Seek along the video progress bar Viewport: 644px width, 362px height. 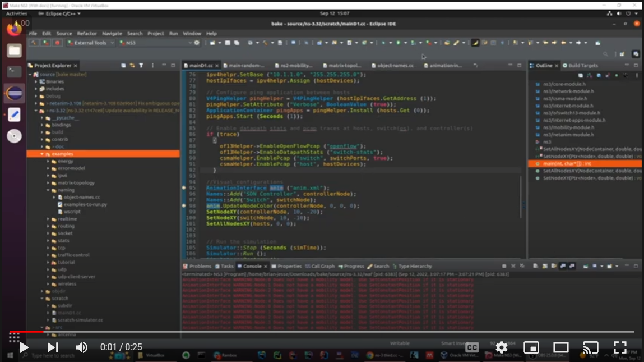pyautogui.click(x=322, y=332)
